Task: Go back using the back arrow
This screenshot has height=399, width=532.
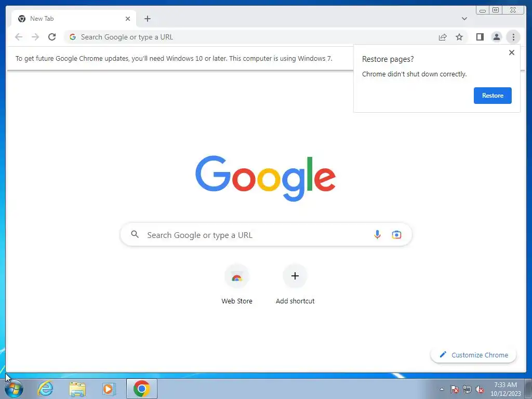Action: click(x=19, y=37)
